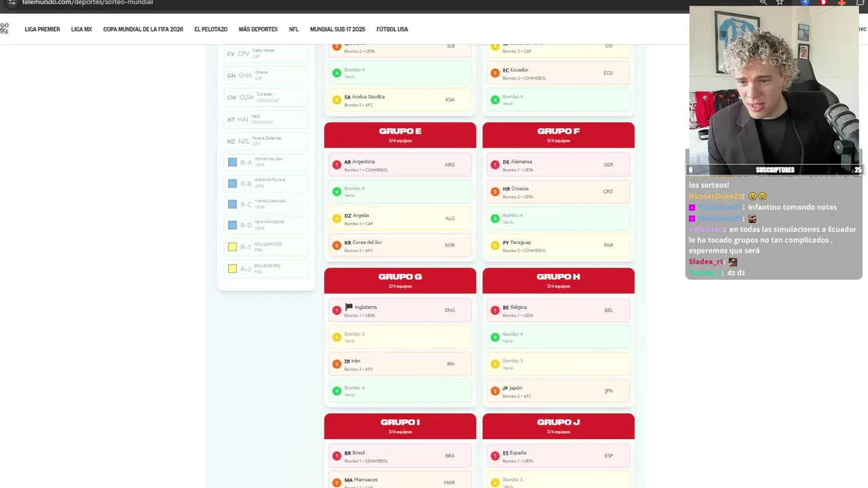Click the GRUPO I header
Image resolution: width=868 pixels, height=488 pixels.
point(400,426)
